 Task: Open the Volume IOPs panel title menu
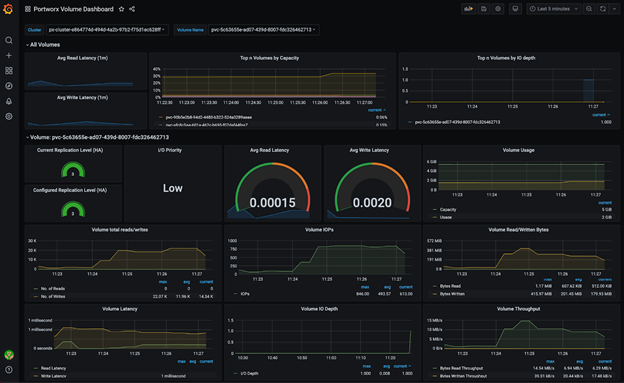(319, 230)
